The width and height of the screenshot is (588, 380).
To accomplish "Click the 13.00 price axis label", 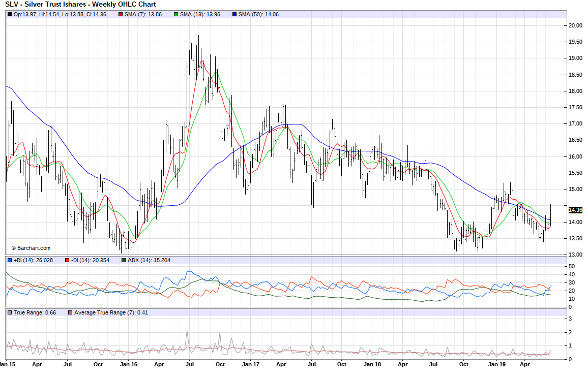I will [x=575, y=255].
